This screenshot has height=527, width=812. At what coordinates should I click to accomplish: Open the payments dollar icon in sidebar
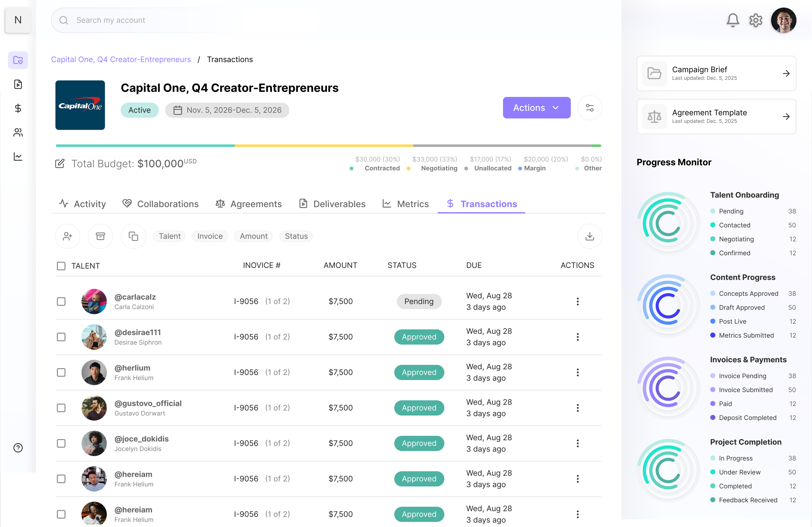coord(18,108)
